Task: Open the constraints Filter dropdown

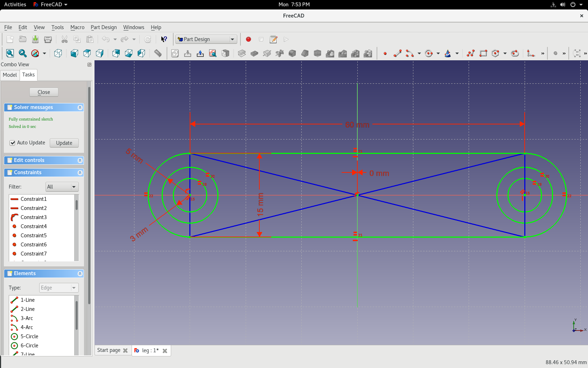Action: point(62,187)
